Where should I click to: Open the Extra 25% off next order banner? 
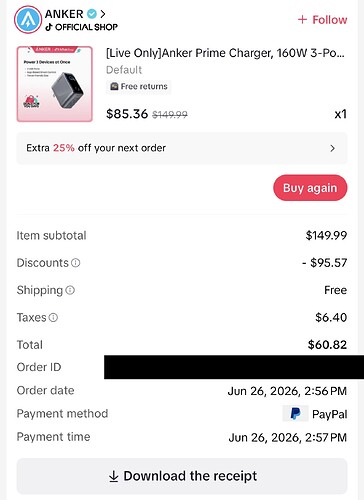182,148
